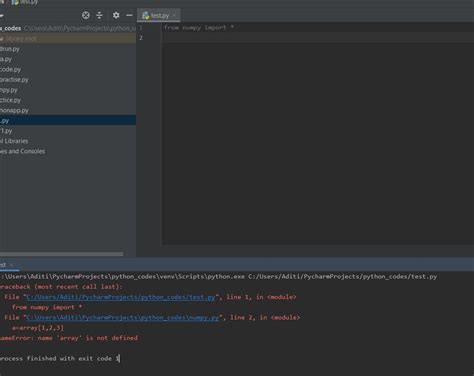Select the file ending in 1.py

pyautogui.click(x=6, y=131)
